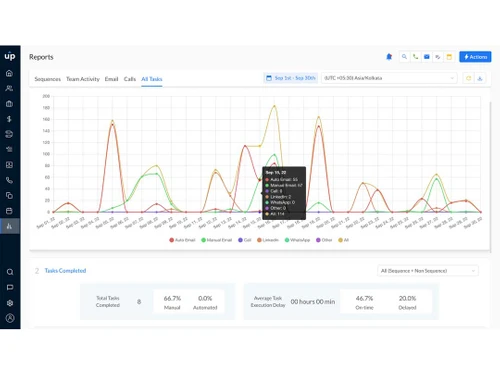The height and width of the screenshot is (375, 500).
Task: Open the dollar sign deals icon
Action: [9, 119]
